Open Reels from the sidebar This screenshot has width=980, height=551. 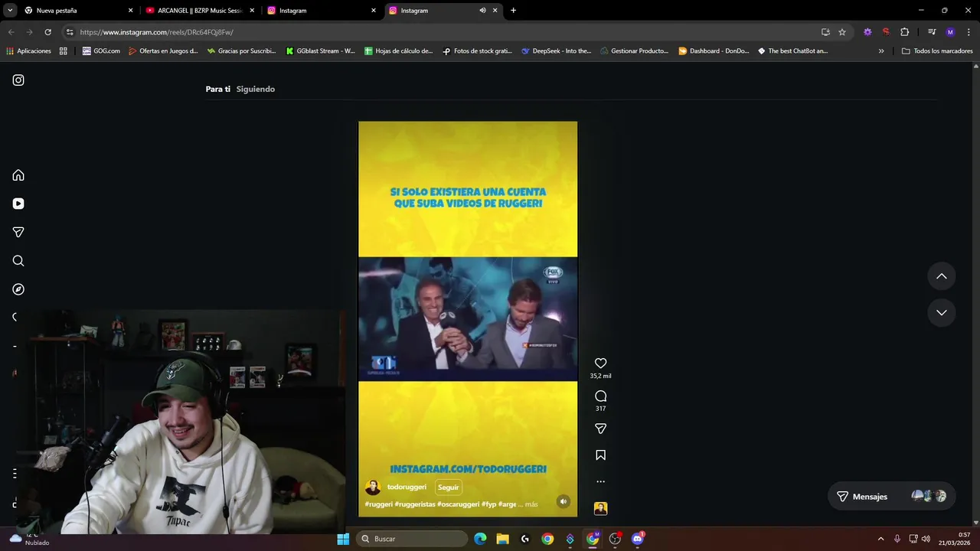18,204
